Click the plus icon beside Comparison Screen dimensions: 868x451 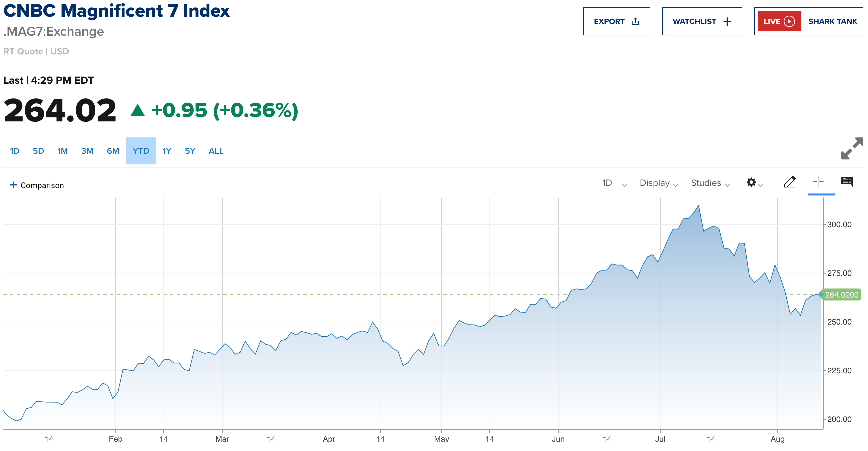(x=13, y=185)
